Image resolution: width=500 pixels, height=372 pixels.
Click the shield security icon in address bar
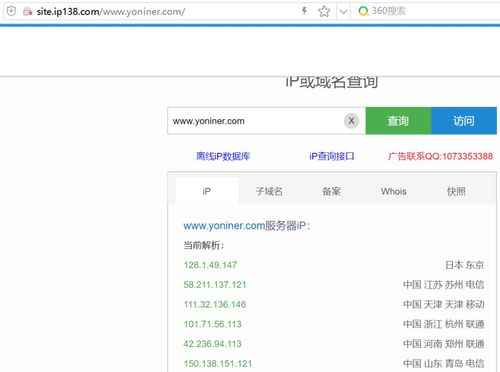pos(11,11)
